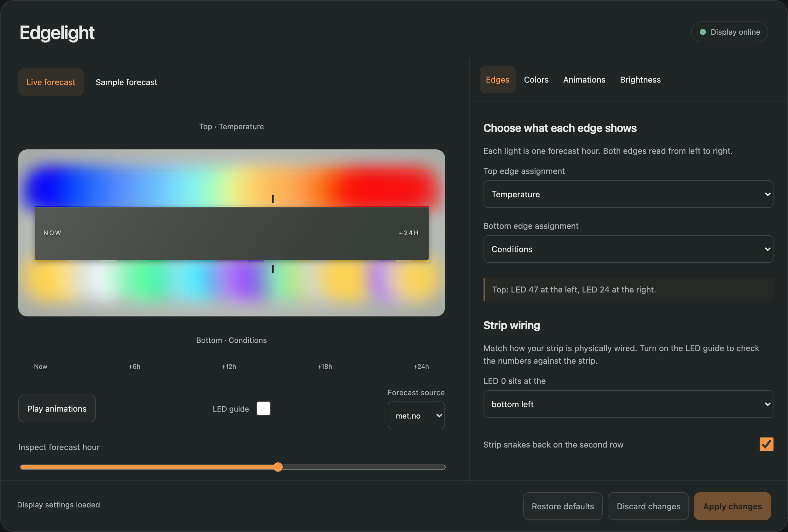Click the '+24h' axis label below the preview
This screenshot has width=788, height=532.
tap(421, 367)
